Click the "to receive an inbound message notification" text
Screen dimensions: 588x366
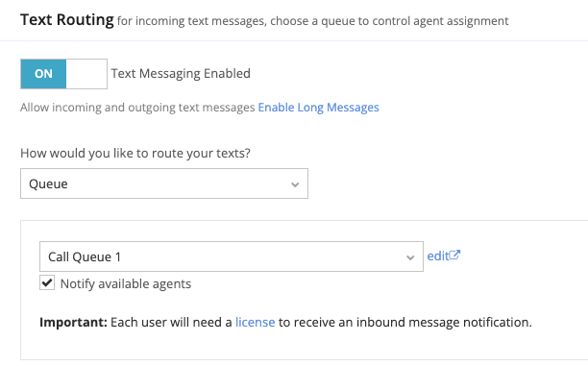405,322
